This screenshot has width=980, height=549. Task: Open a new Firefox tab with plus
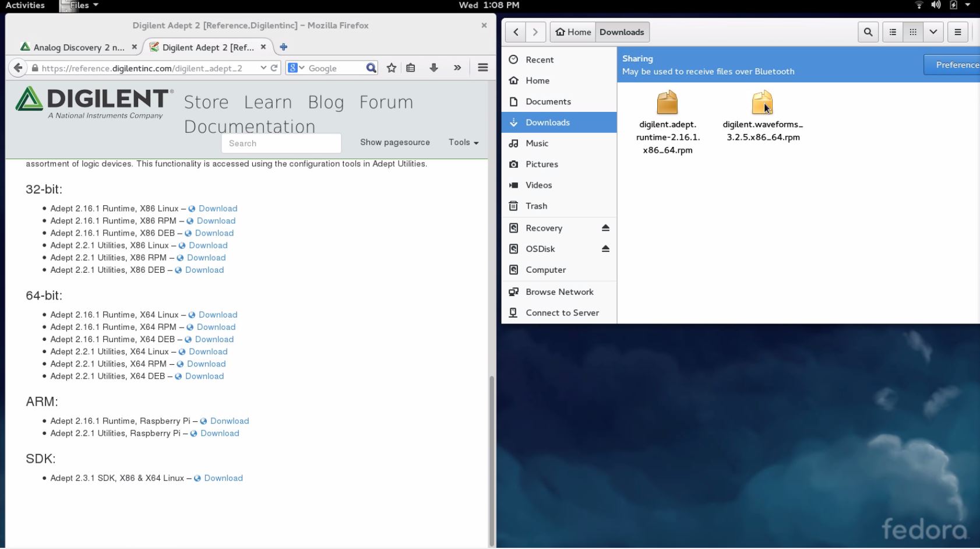284,47
